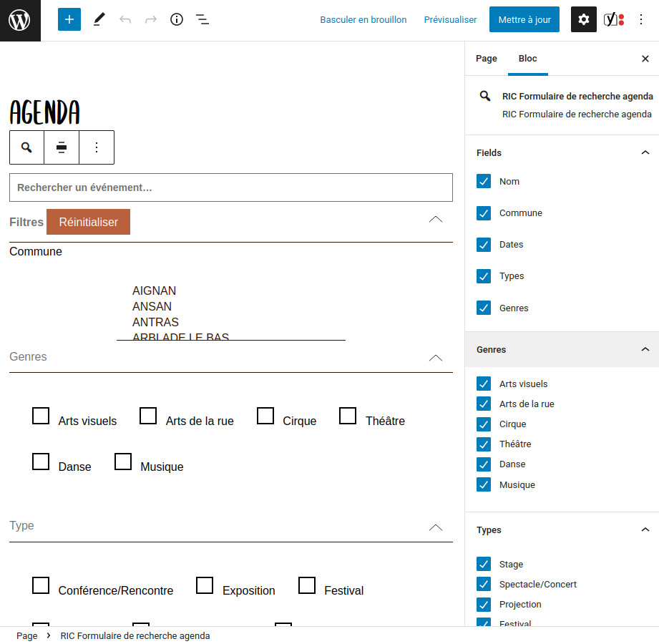Open the document details info icon

click(x=177, y=20)
